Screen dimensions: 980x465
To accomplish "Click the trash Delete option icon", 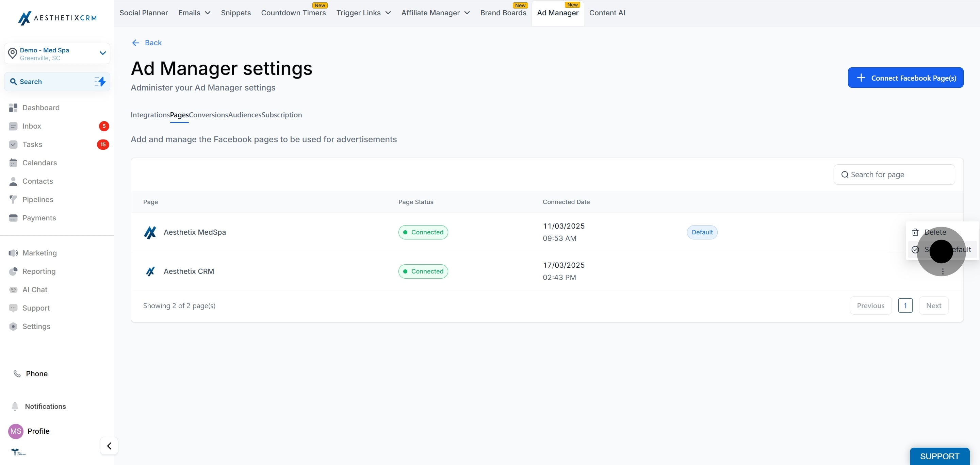I will tap(915, 232).
